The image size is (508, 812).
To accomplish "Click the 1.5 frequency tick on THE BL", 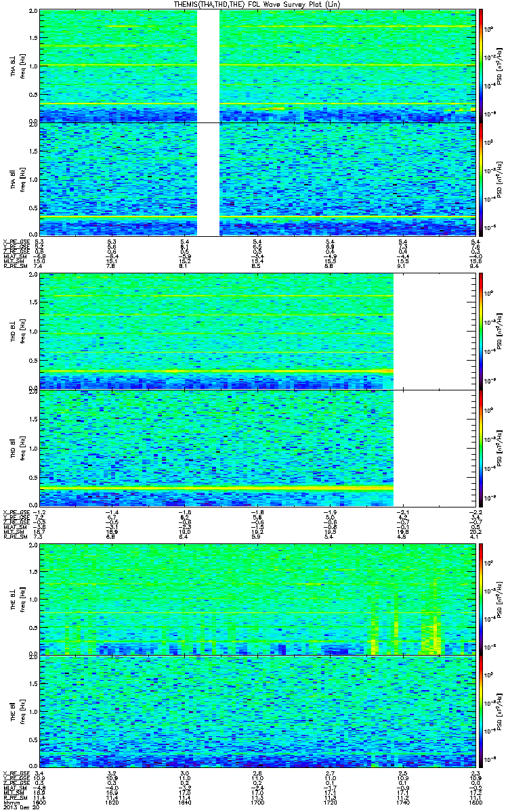I will (x=33, y=572).
